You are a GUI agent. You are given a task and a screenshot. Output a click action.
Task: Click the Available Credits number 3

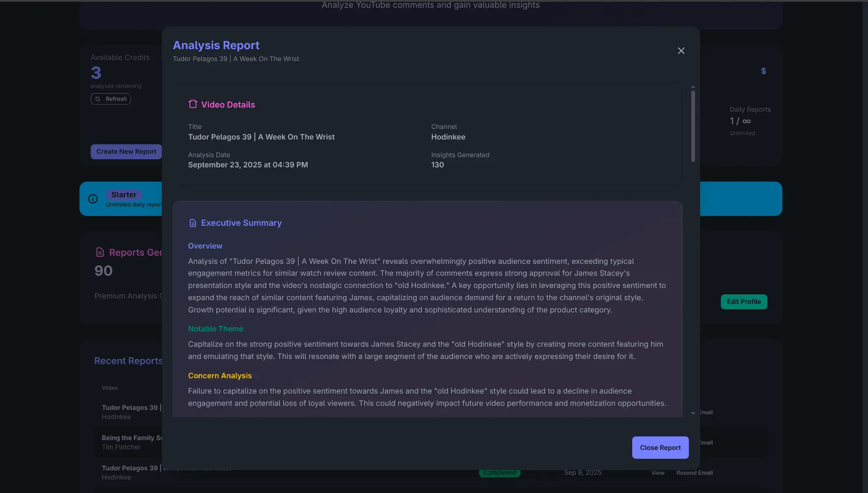point(96,73)
